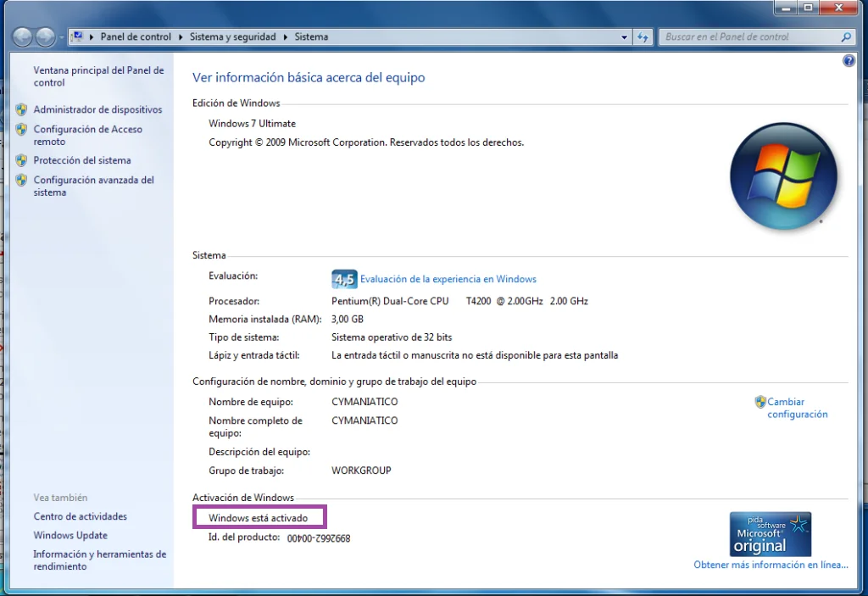Open Windows Update from Vea también

point(70,535)
